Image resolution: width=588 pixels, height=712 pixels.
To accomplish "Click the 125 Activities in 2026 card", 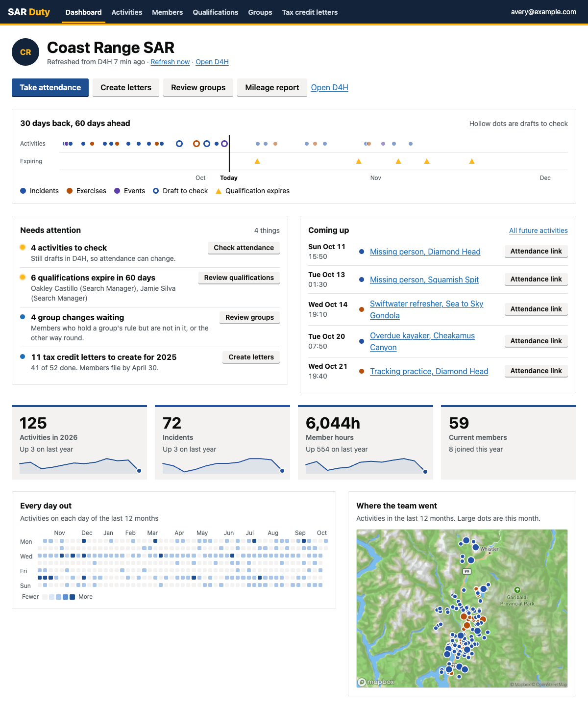I will point(79,442).
